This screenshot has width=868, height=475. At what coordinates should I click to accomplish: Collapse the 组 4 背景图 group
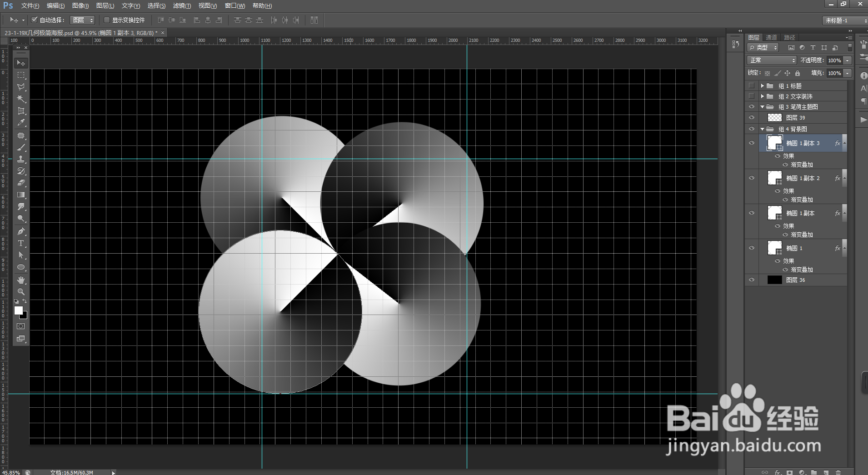pos(762,129)
